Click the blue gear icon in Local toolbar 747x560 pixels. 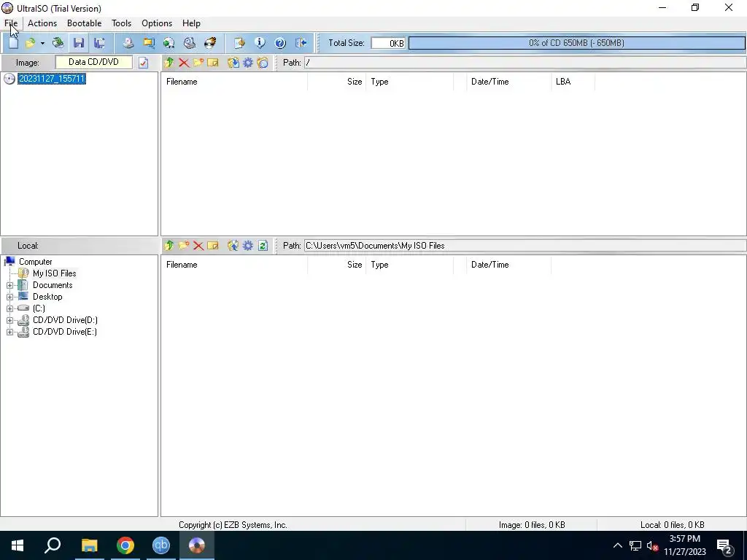point(248,246)
